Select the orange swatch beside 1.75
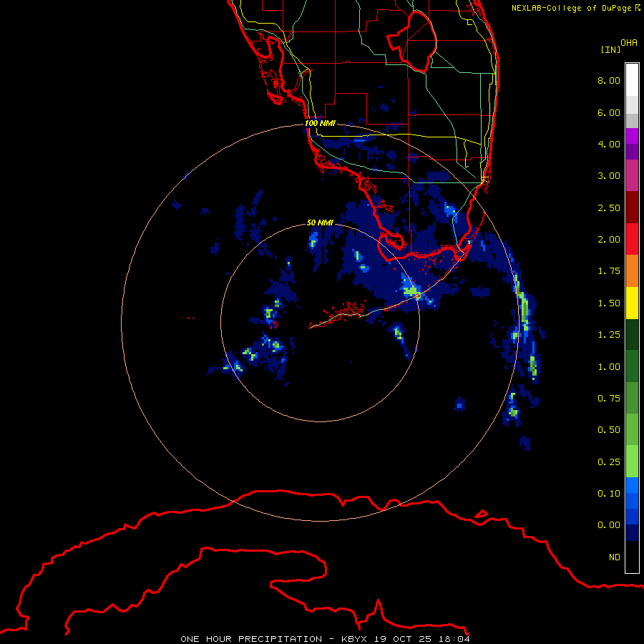 (x=632, y=271)
